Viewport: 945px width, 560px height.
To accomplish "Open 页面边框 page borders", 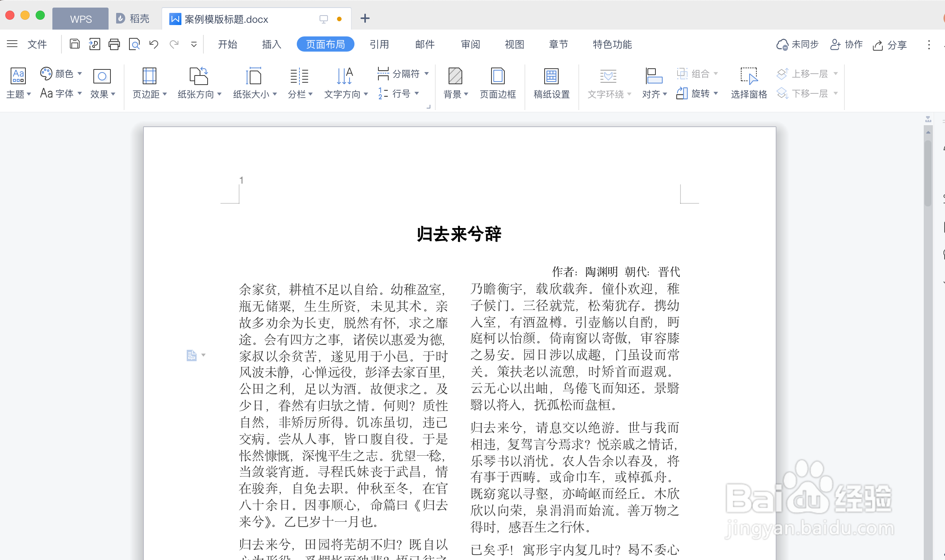I will (x=498, y=83).
